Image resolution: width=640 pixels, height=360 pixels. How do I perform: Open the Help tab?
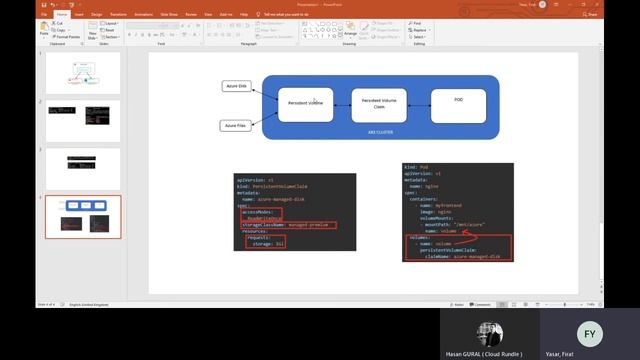[244, 14]
